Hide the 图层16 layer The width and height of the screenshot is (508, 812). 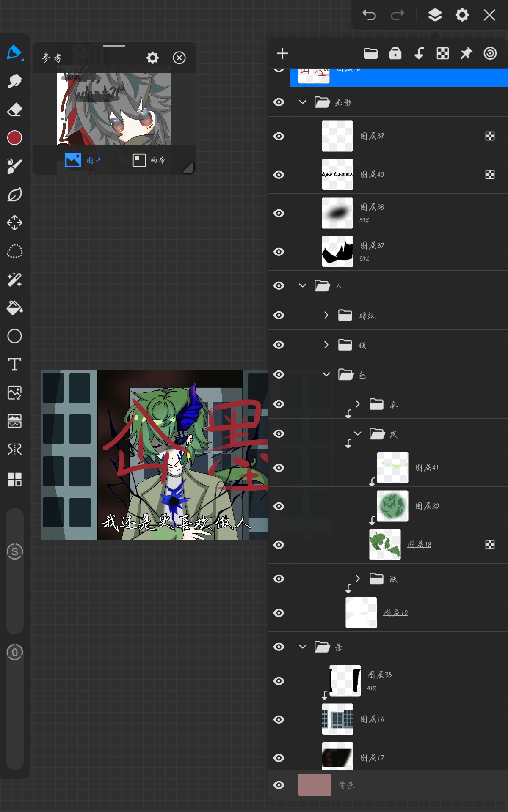279,719
